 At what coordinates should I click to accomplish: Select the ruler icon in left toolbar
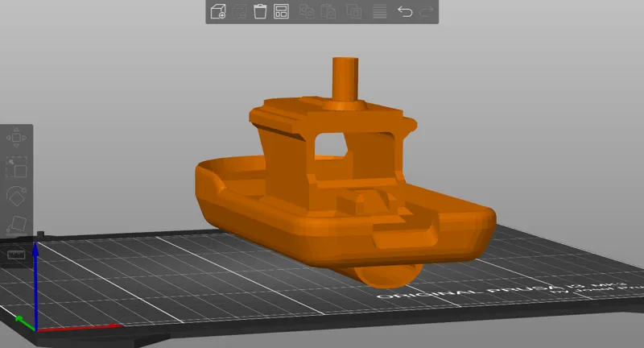pos(16,255)
